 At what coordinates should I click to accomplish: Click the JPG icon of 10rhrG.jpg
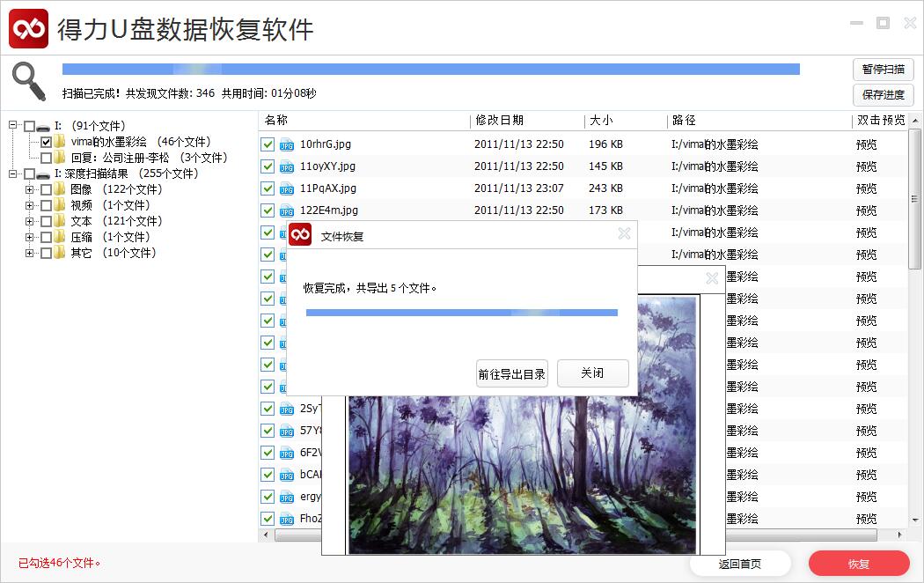click(287, 145)
